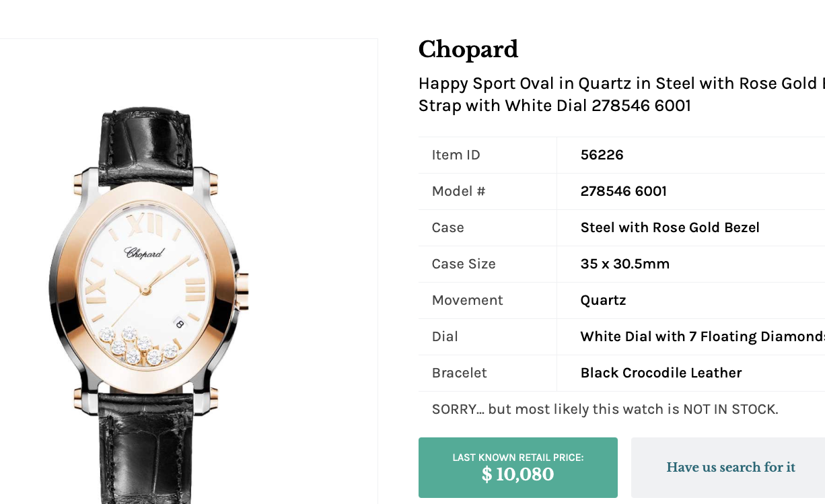The height and width of the screenshot is (504, 825).
Task: Click the Dial row label
Action: click(x=445, y=336)
